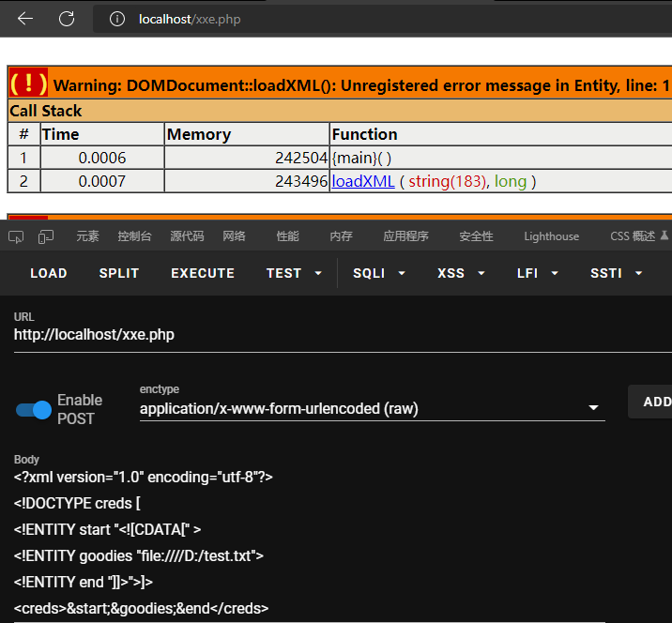The height and width of the screenshot is (623, 672).
Task: Open the 应用程序 tab
Action: pyautogui.click(x=405, y=236)
